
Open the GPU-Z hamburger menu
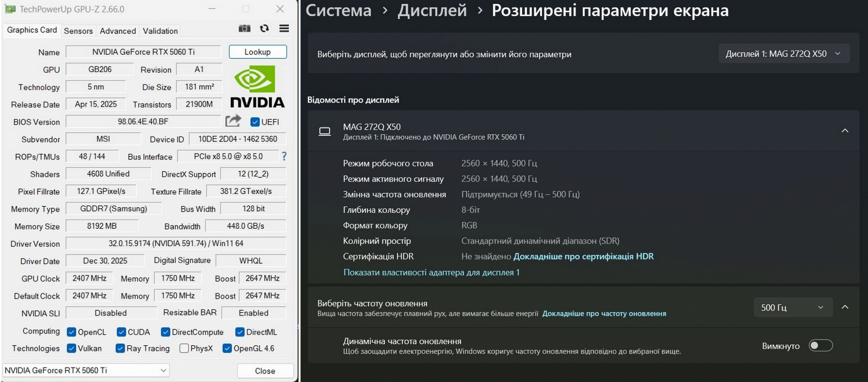coord(284,28)
